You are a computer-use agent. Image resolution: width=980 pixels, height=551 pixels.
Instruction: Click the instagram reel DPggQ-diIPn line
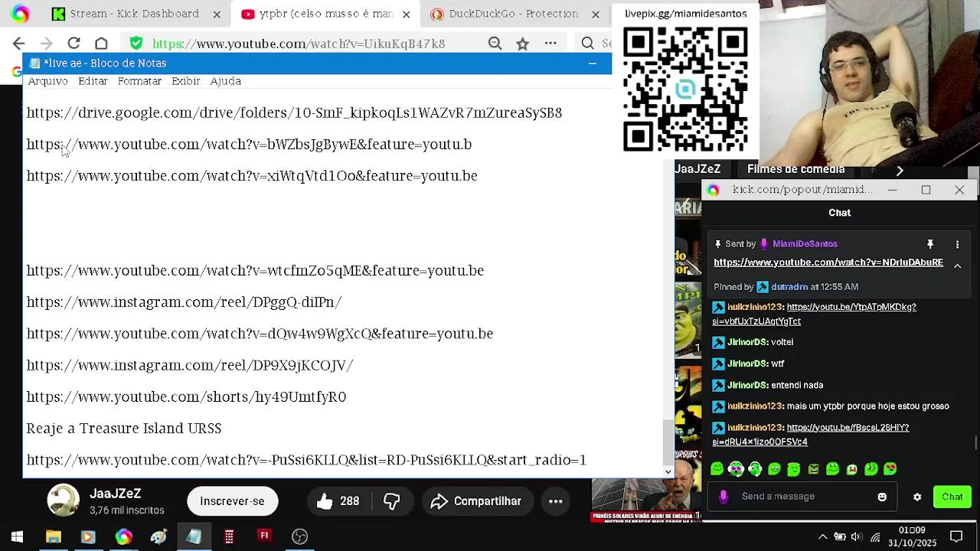(184, 302)
